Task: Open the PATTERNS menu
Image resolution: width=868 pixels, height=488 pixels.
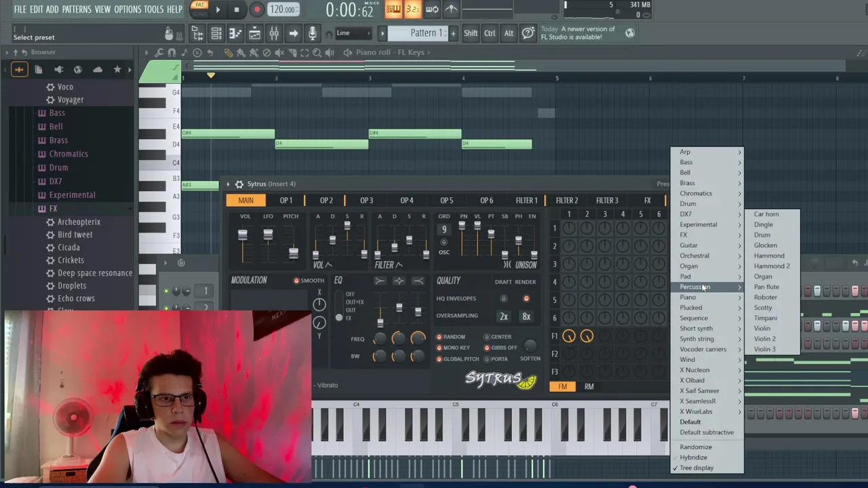Action: (77, 9)
